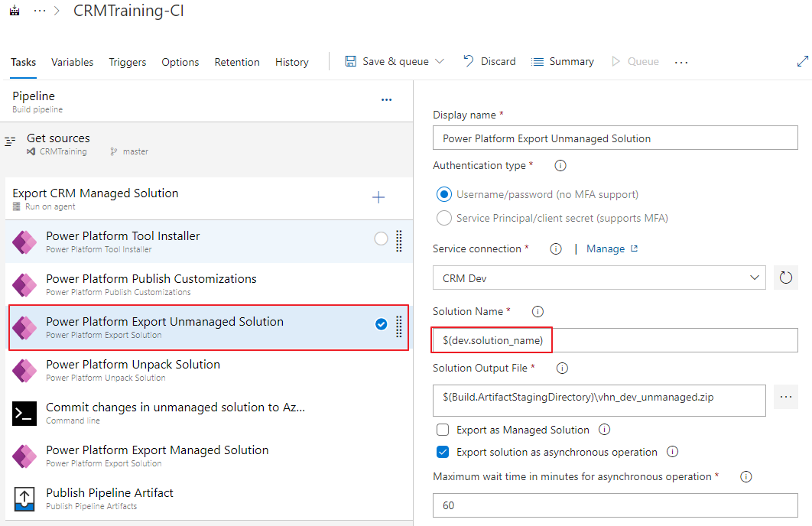The width and height of the screenshot is (812, 526).
Task: Select the Power Platform Unpack Solution task
Action: (x=209, y=371)
